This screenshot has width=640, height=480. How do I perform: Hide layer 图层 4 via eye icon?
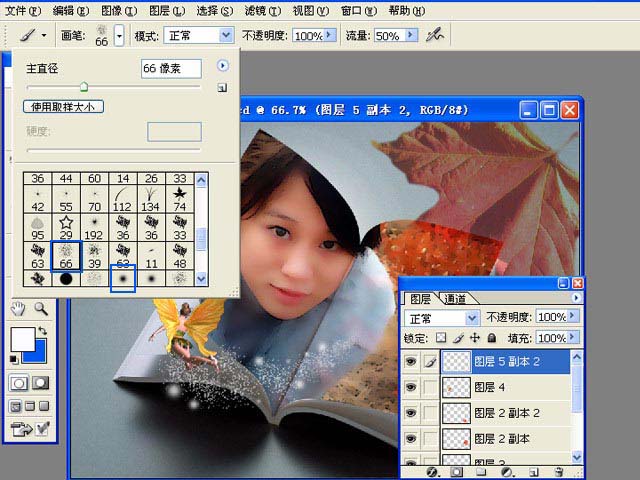(411, 386)
